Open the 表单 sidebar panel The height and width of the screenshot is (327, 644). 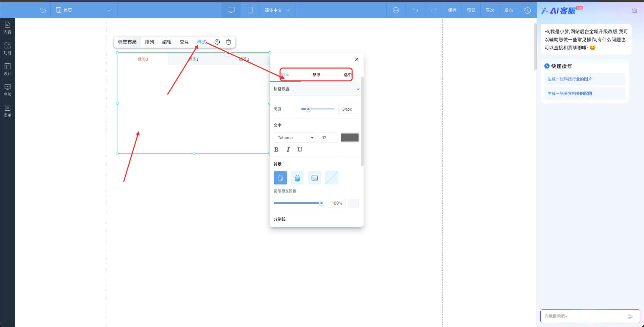click(x=7, y=111)
